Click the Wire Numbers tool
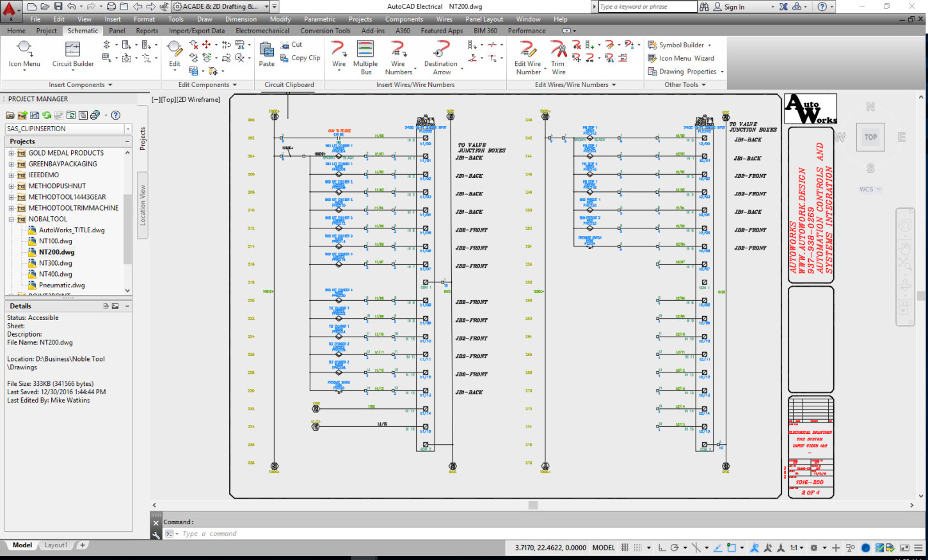The height and width of the screenshot is (560, 928). click(398, 58)
